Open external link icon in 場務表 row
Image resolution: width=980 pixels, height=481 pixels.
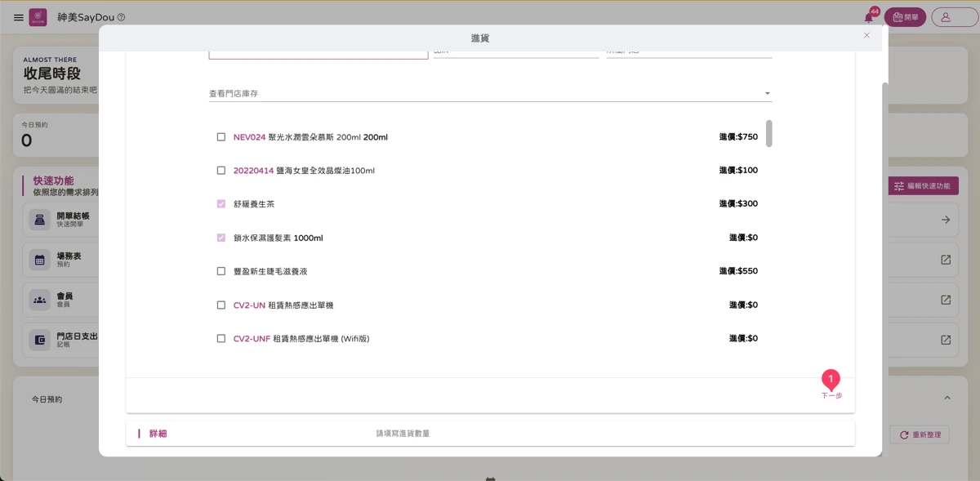[946, 260]
